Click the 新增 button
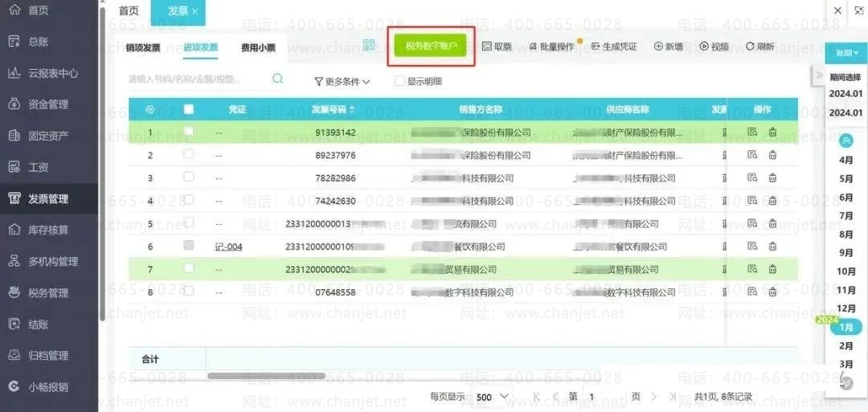 (668, 47)
